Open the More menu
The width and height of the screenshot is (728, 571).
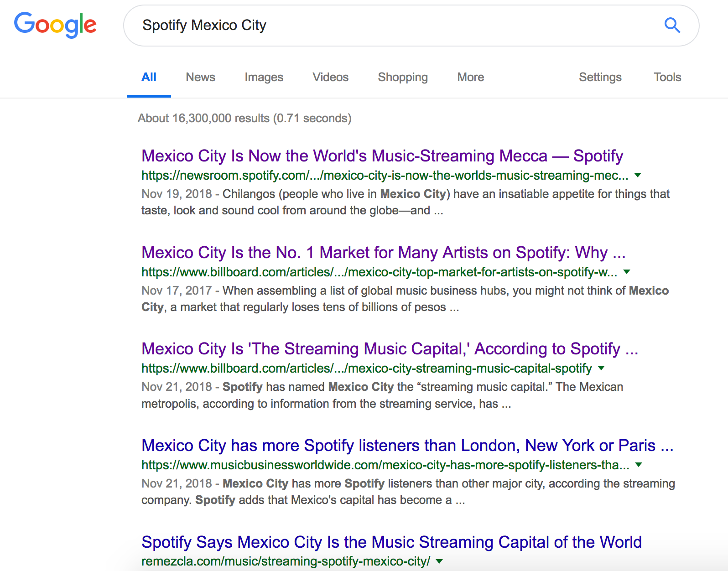(x=470, y=77)
